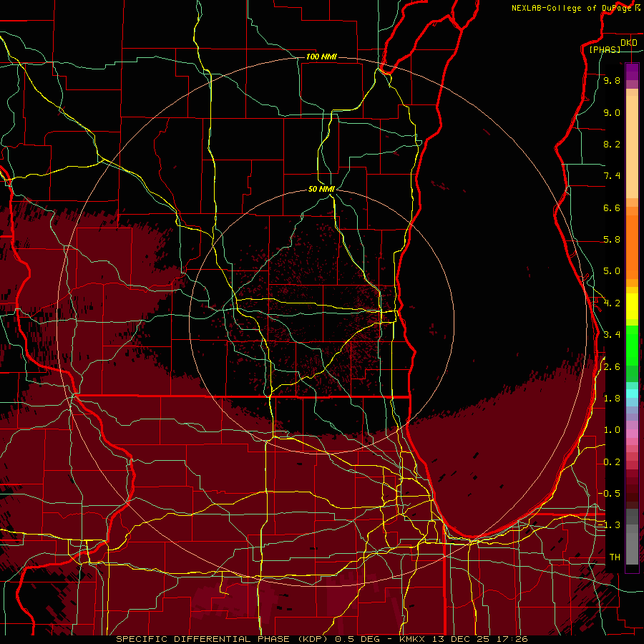
Task: Select the 9.8 value on the color scale
Action: click(x=612, y=80)
